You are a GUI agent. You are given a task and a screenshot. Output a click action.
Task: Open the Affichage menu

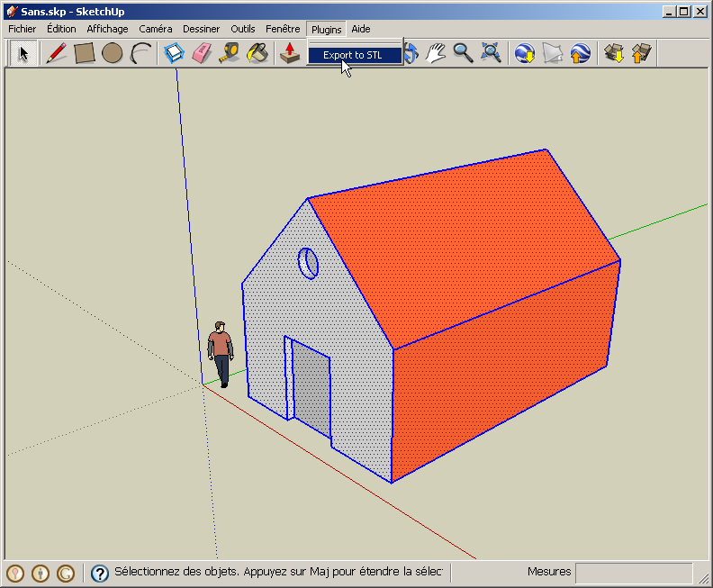point(107,29)
